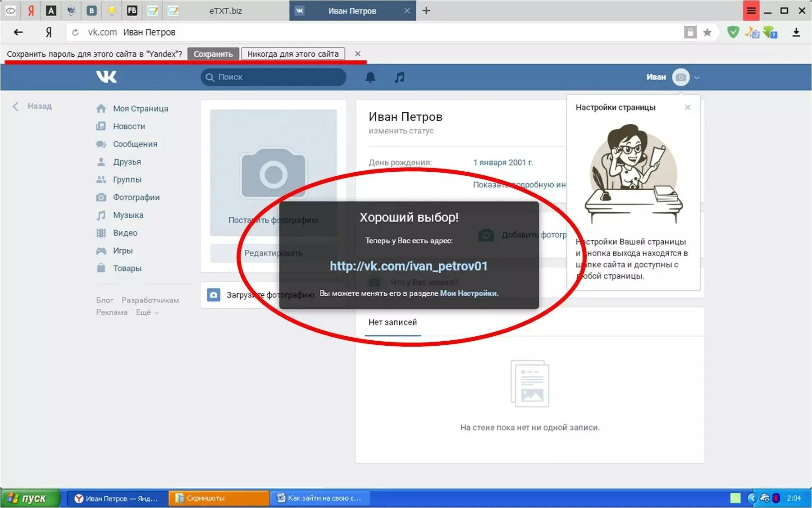Open the pinned FB tab icon
The image size is (812, 508).
click(x=132, y=10)
